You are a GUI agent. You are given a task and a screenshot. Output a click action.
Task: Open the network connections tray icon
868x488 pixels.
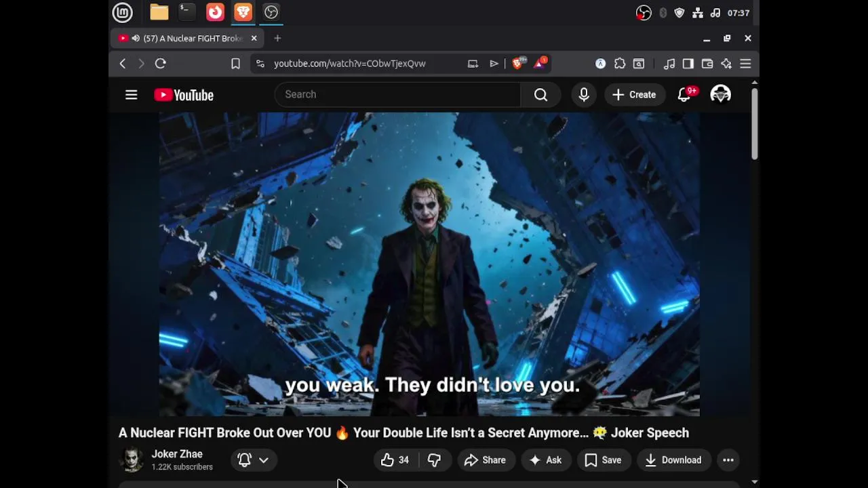[698, 13]
